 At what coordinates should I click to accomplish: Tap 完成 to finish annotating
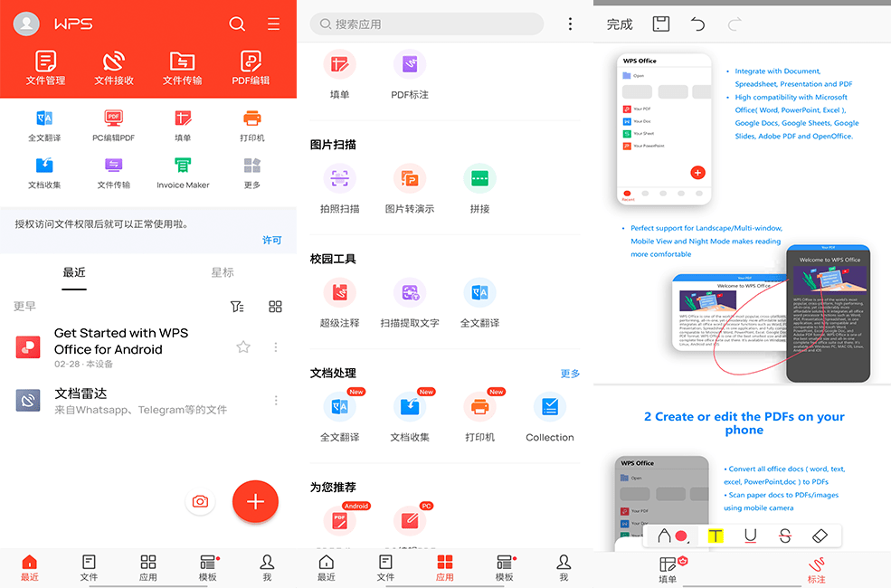[x=620, y=24]
